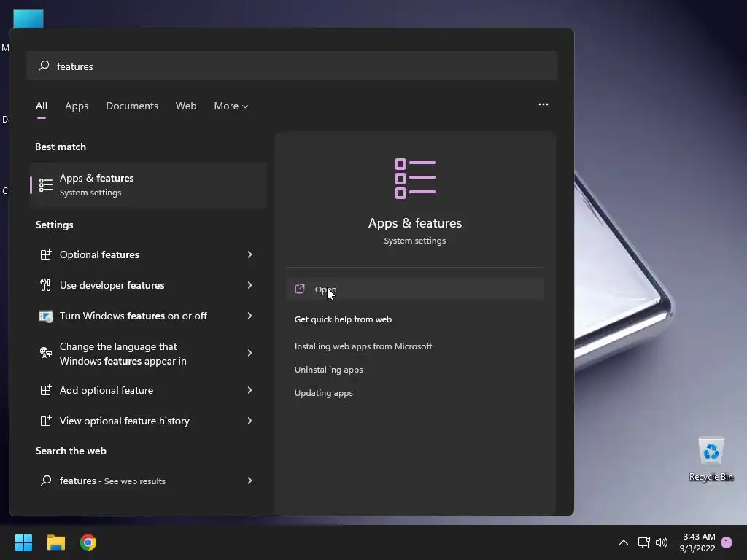
Task: Click the web search magnifier beside features
Action: pos(46,481)
